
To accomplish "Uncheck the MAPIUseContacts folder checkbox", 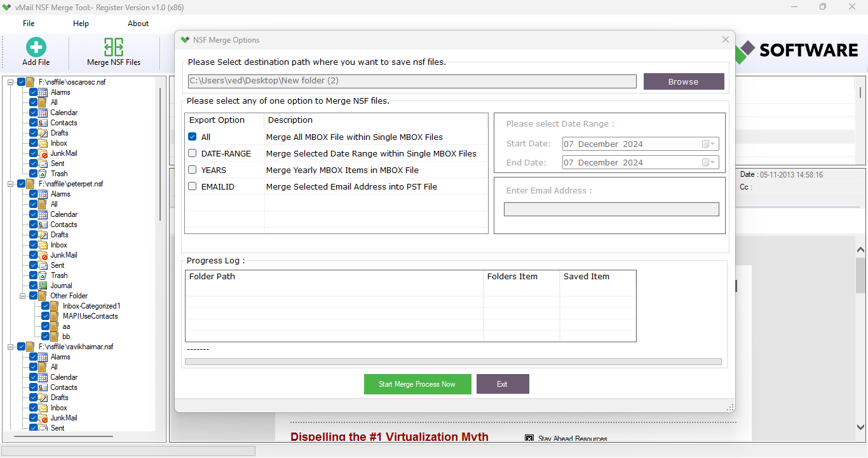I will tap(46, 316).
